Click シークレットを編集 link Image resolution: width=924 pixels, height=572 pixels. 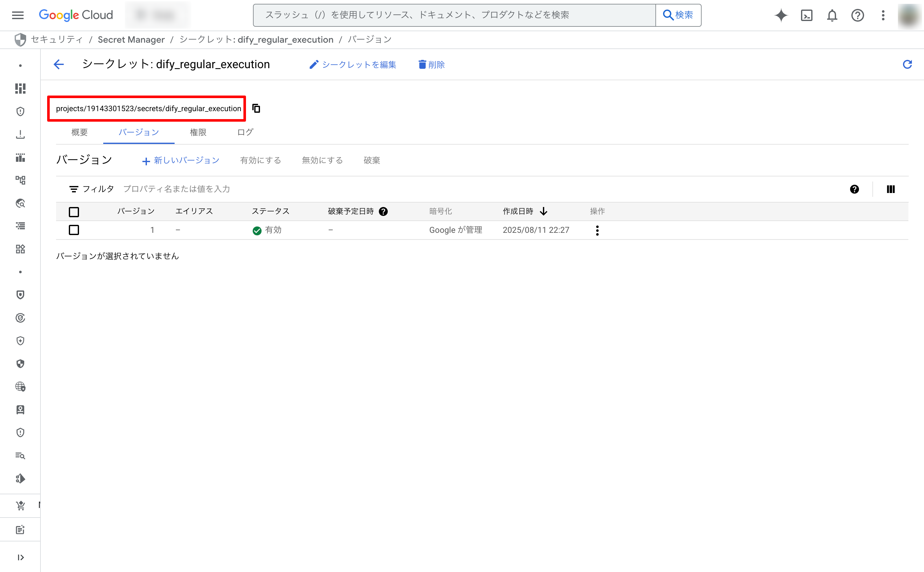(353, 65)
